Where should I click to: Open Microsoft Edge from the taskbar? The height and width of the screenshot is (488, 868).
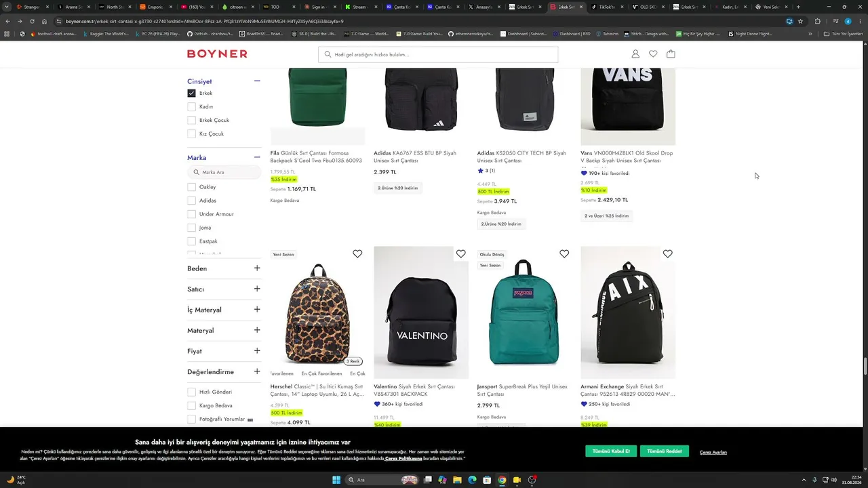point(472,480)
